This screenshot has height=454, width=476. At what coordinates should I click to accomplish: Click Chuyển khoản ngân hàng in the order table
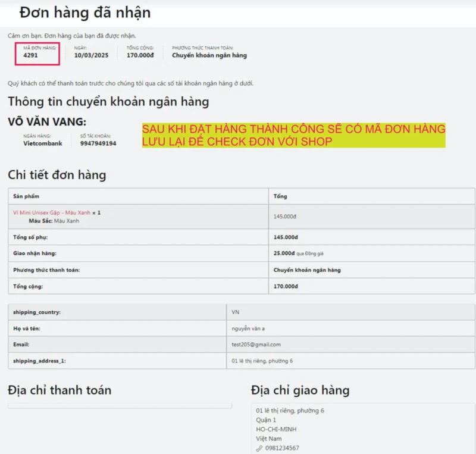[x=307, y=270]
